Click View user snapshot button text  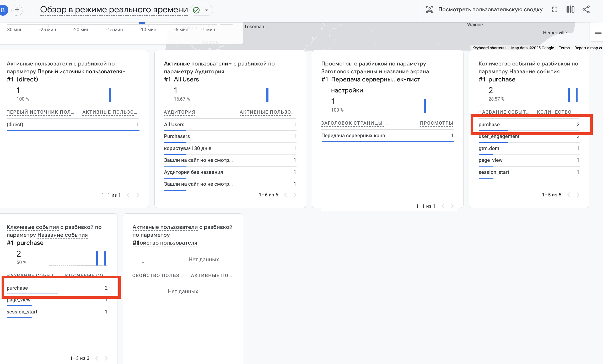490,10
